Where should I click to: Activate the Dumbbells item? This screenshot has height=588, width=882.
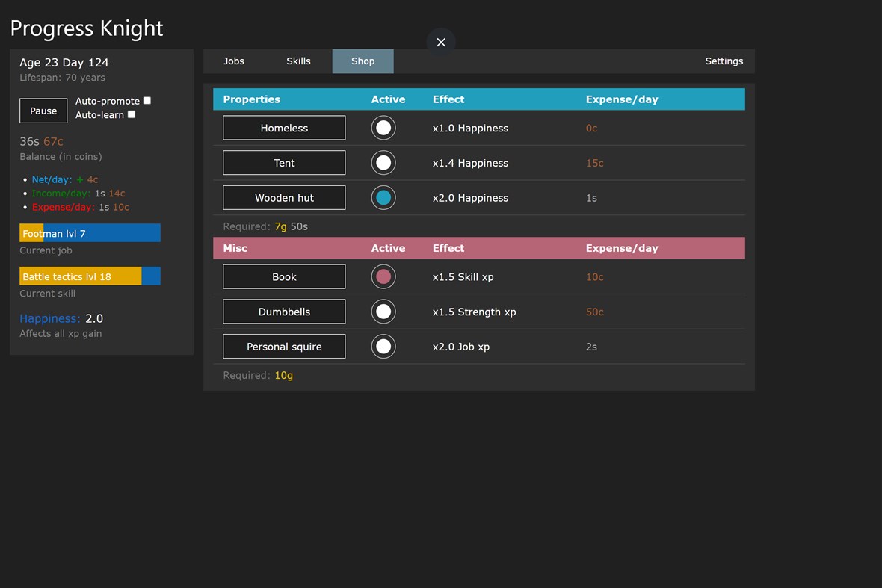(x=383, y=311)
